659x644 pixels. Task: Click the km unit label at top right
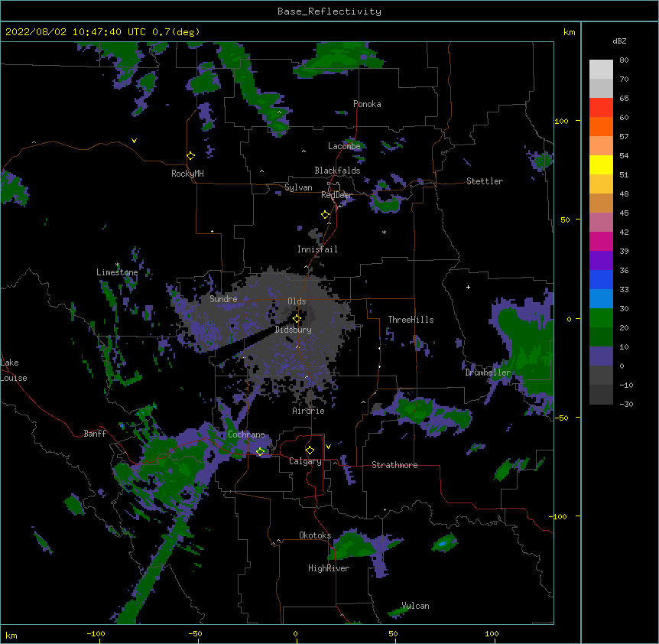570,32
